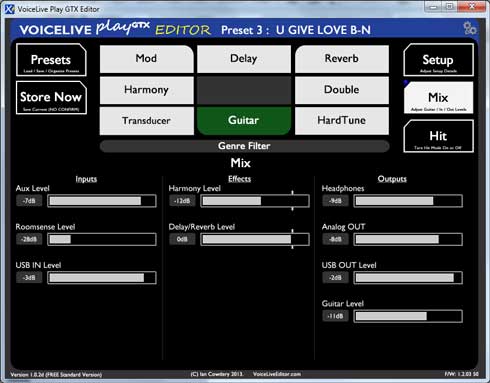Enable the Reverb effect block
This screenshot has width=490, height=383.
coord(342,59)
